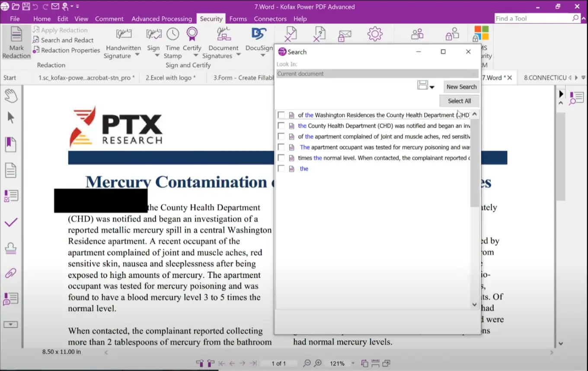Click the DocuSign icon in ribbon
Viewport: 588px width, 371px height.
point(259,35)
